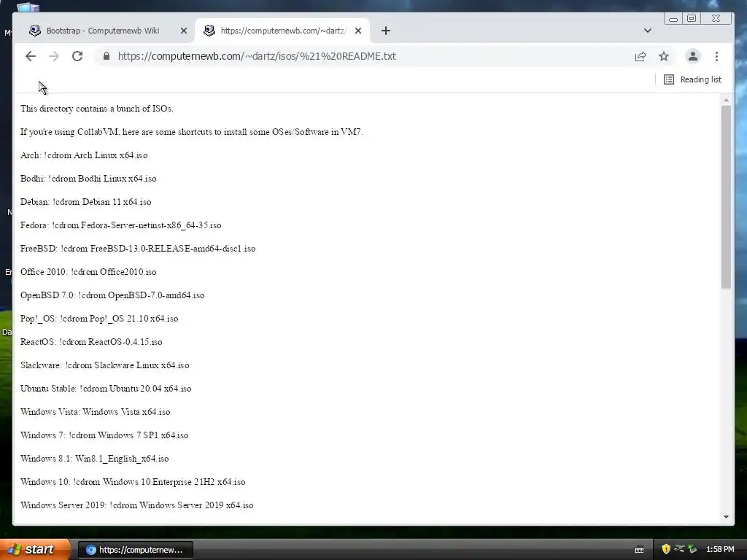Click the Debian 11 x64.iso line

(x=86, y=202)
